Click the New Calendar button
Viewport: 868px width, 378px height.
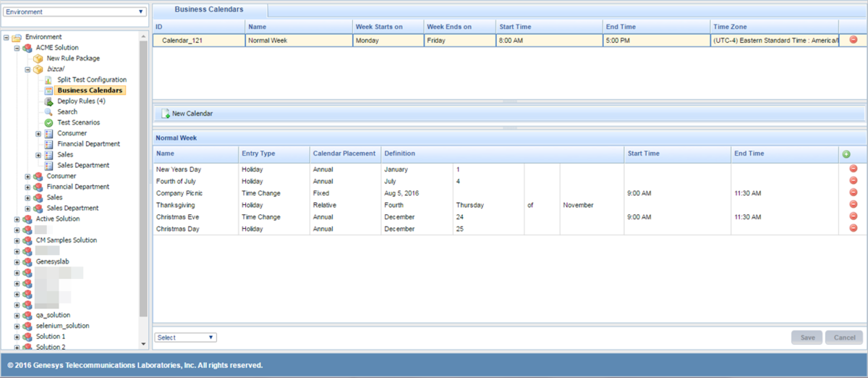[x=187, y=114]
